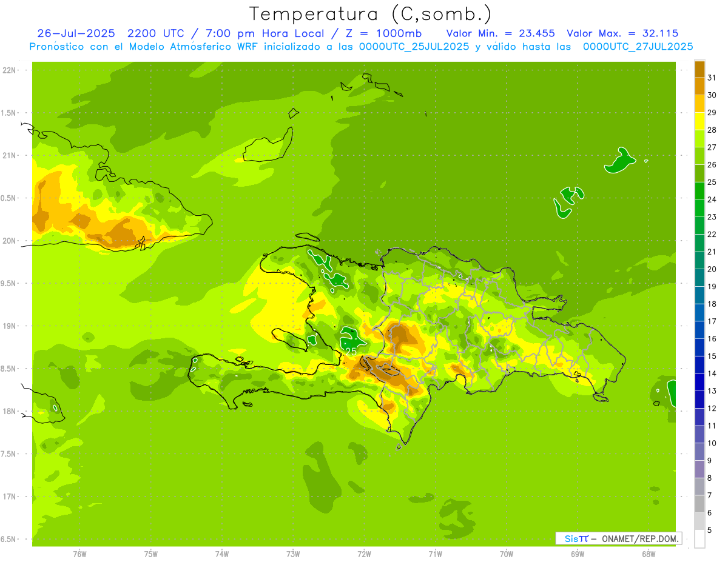Click the '0000UTC_27JUL2025' valid-until time
Image resolution: width=728 pixels, height=562 pixels.
tap(638, 47)
